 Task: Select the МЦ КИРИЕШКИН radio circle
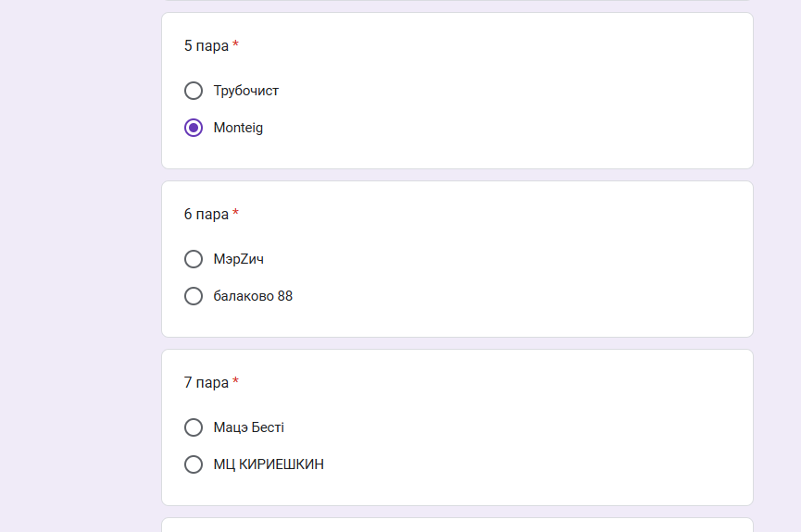pos(194,464)
